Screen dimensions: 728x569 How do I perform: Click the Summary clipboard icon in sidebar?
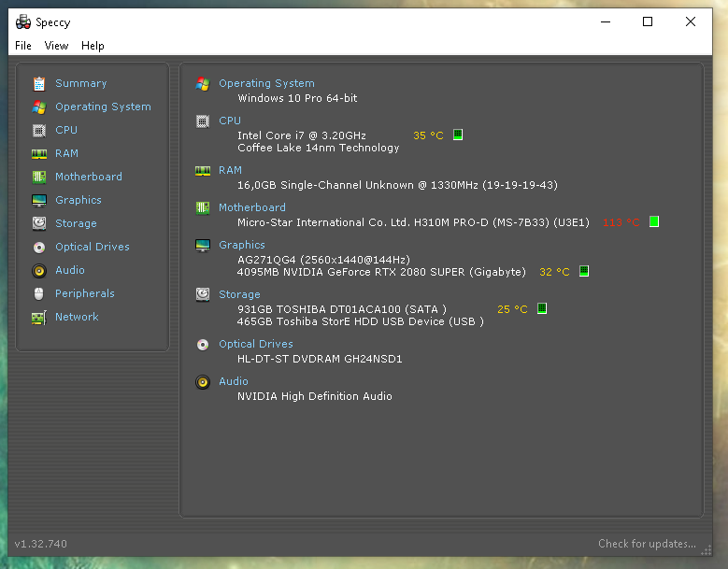coord(39,84)
